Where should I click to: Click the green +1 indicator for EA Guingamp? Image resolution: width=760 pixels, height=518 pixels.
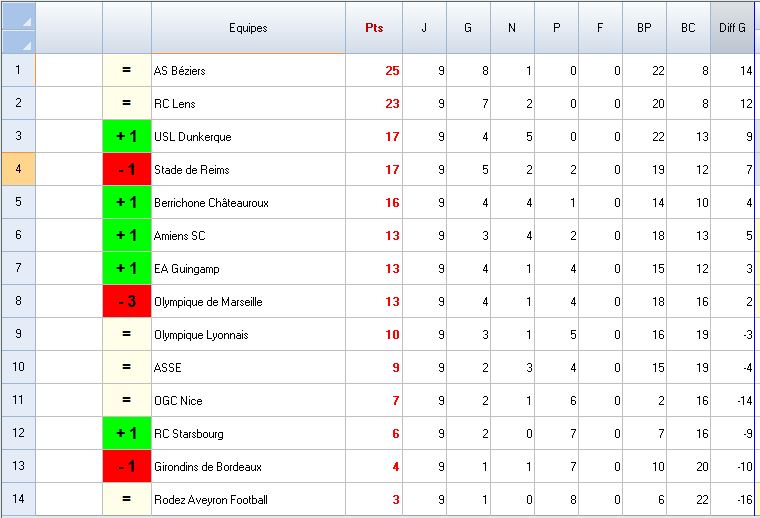point(126,269)
